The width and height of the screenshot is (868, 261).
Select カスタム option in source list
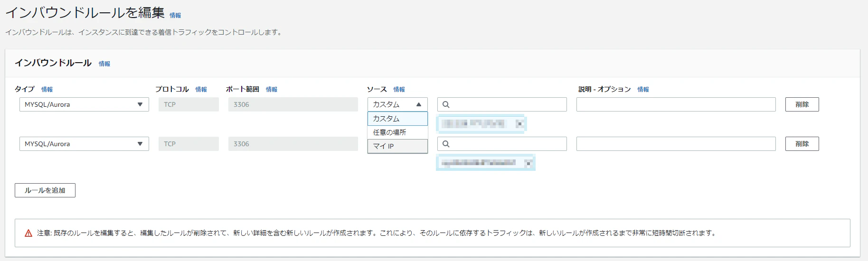tap(397, 119)
